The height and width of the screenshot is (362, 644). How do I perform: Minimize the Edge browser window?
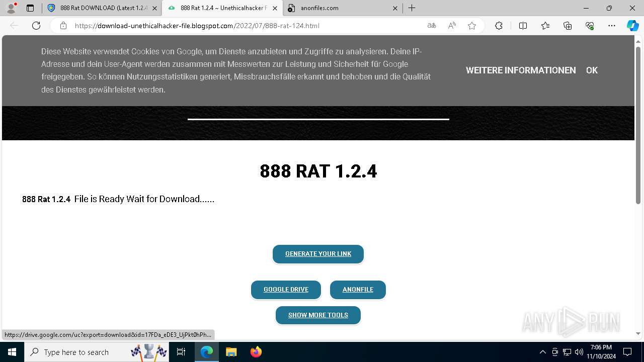(x=586, y=8)
